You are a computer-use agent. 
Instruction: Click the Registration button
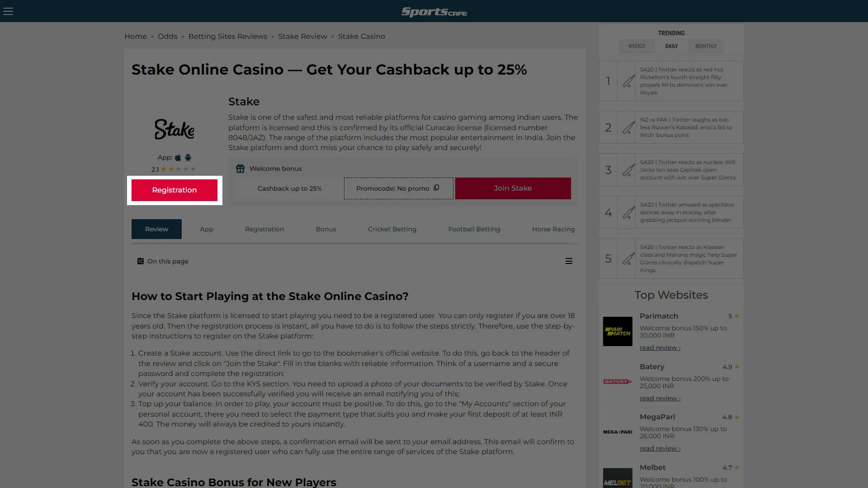[174, 189]
